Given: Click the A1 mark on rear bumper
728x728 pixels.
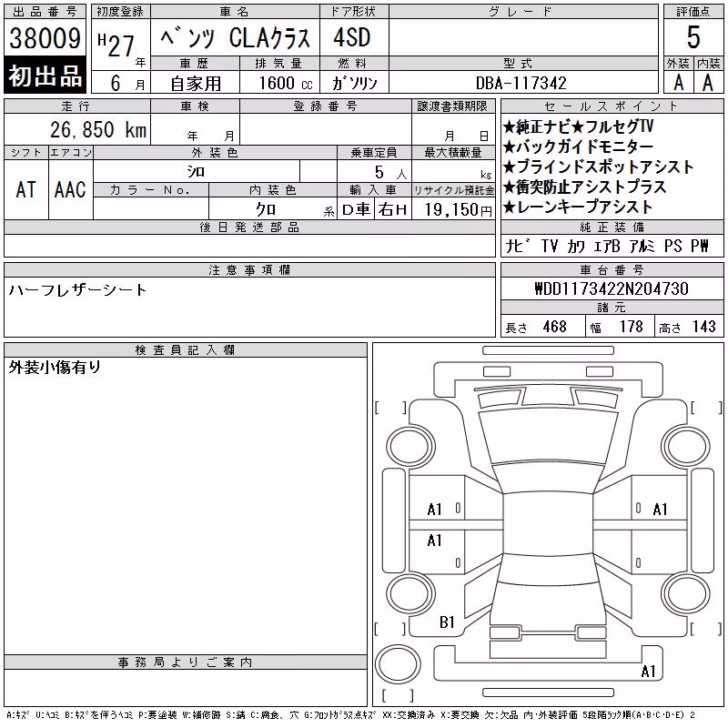Looking at the screenshot, I should point(648,671).
